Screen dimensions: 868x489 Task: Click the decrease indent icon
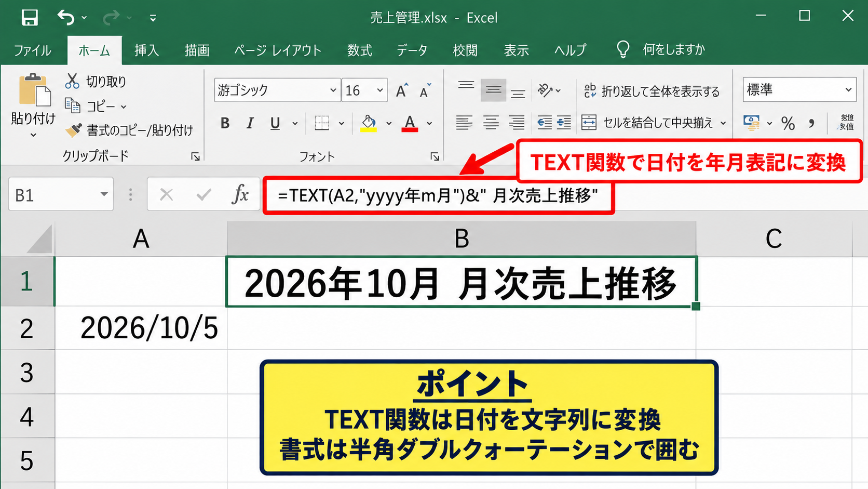[544, 123]
